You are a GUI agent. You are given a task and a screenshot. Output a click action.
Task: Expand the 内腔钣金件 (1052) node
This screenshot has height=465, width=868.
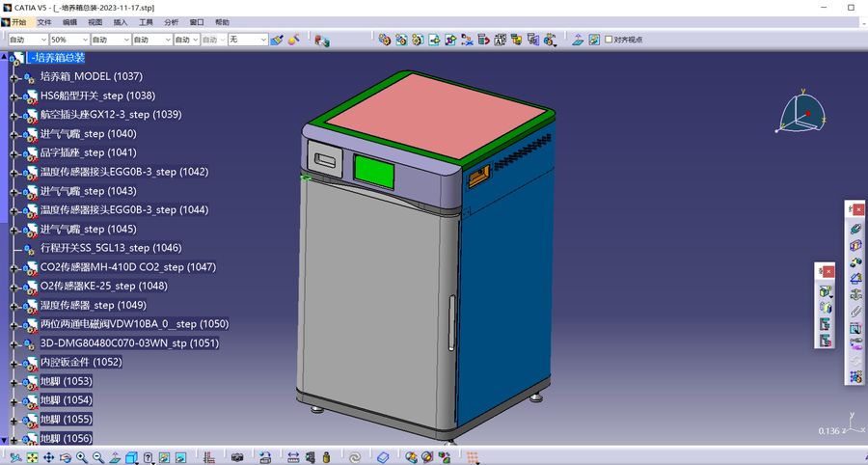point(14,363)
